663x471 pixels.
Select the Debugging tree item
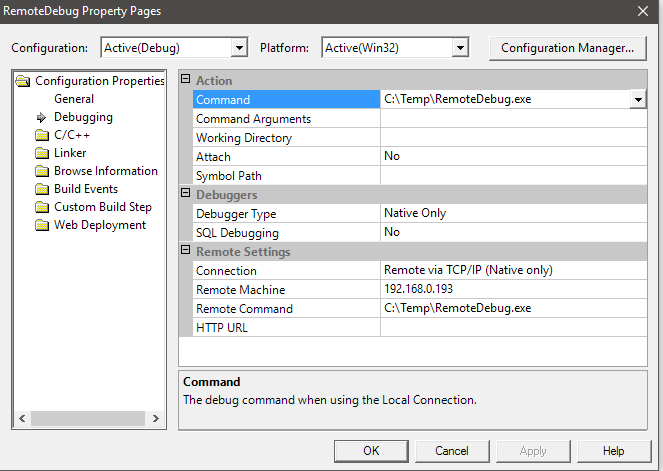83,117
